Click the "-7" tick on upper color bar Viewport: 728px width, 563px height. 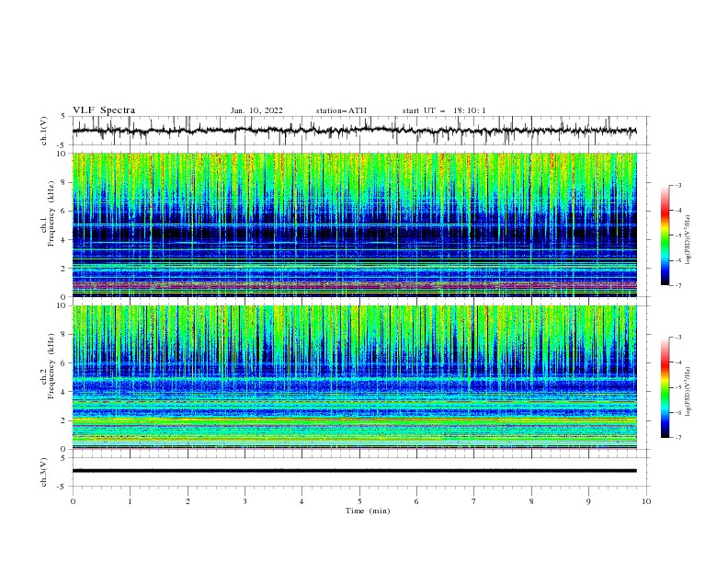[677, 285]
